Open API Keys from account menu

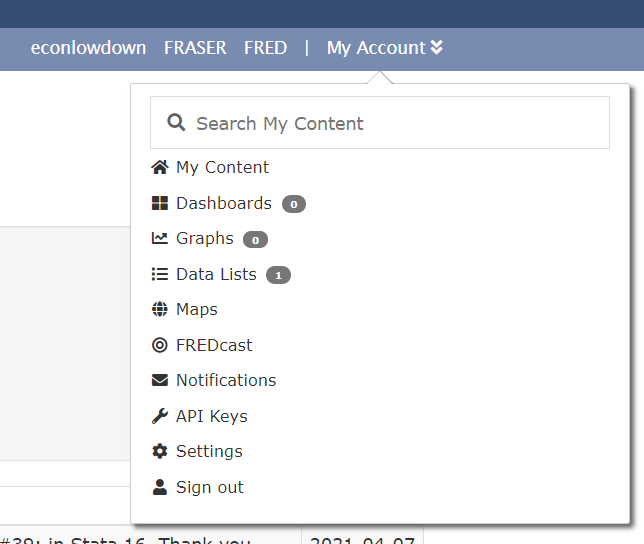(212, 417)
